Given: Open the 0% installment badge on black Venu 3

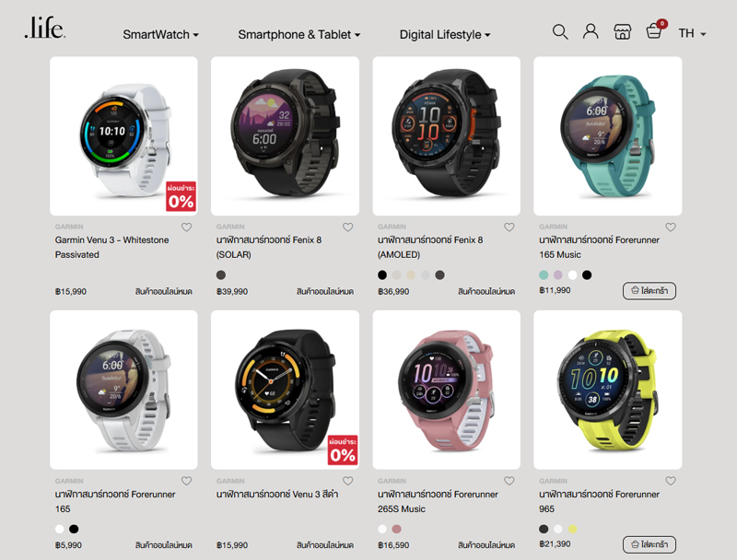Looking at the screenshot, I should coord(343,450).
